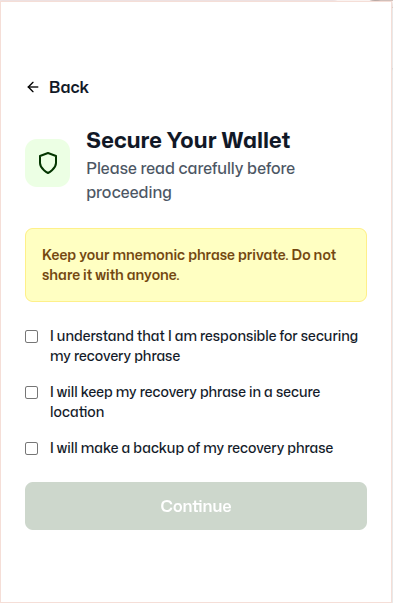Viewport: 393px width, 603px height.
Task: Click the left arrow icon beside Back
Action: tap(33, 87)
